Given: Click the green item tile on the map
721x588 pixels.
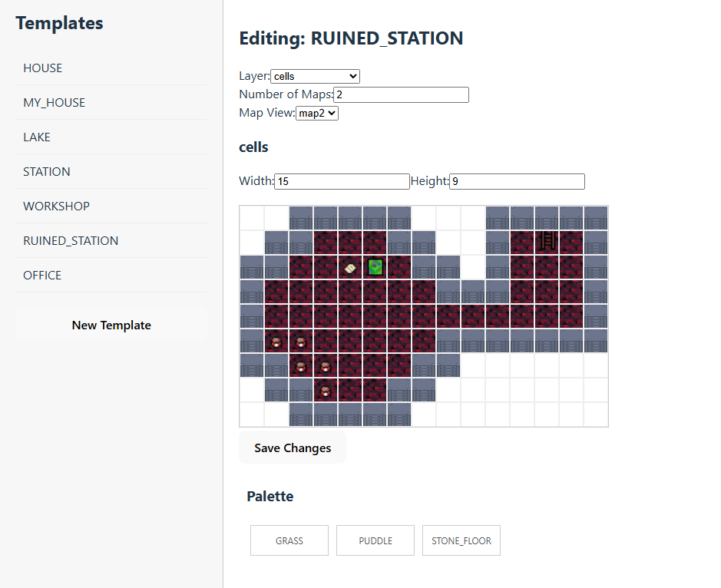Looking at the screenshot, I should (x=375, y=267).
